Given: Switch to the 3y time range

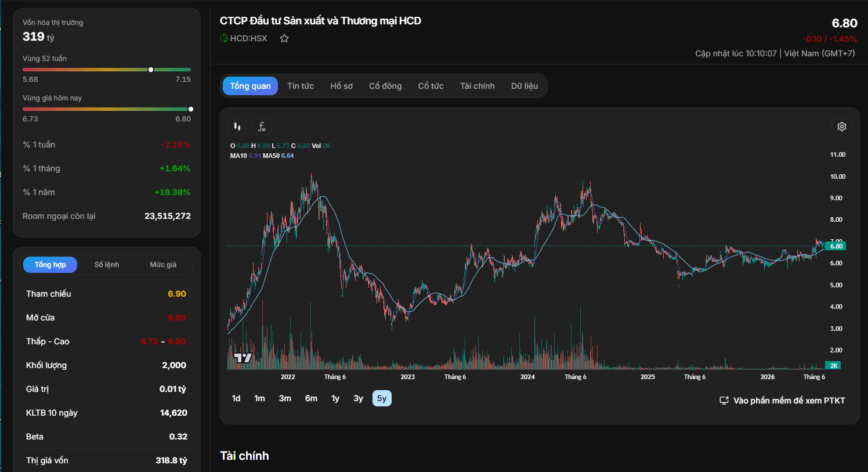Looking at the screenshot, I should click(359, 398).
